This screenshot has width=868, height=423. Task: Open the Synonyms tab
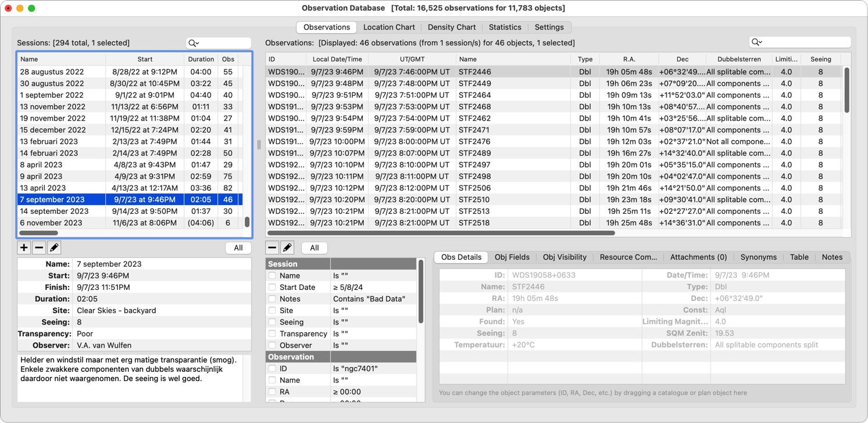point(758,257)
